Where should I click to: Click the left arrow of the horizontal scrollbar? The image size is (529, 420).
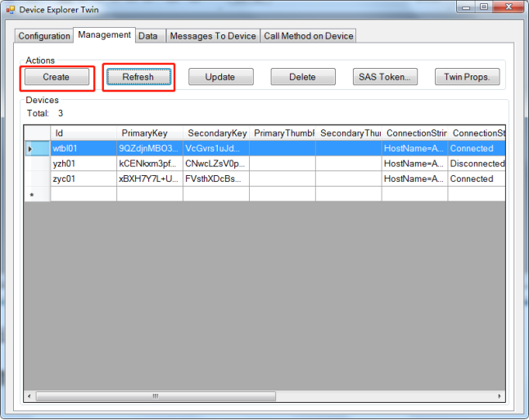30,395
